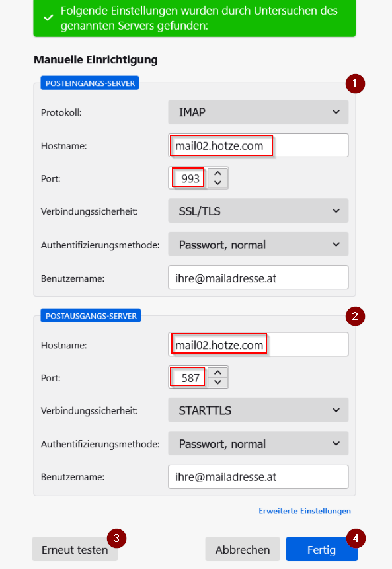
Task: Click the incoming port field showing 993
Action: tap(188, 178)
